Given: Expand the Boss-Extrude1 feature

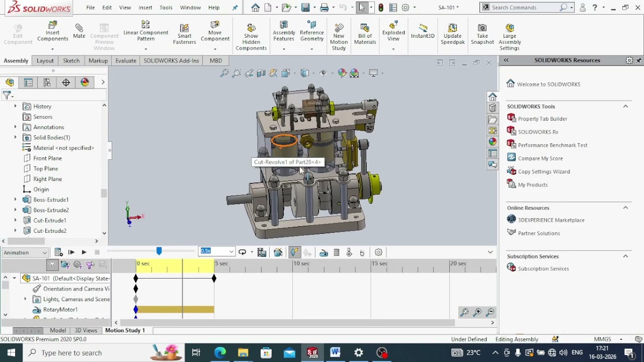Looking at the screenshot, I should click(15, 200).
